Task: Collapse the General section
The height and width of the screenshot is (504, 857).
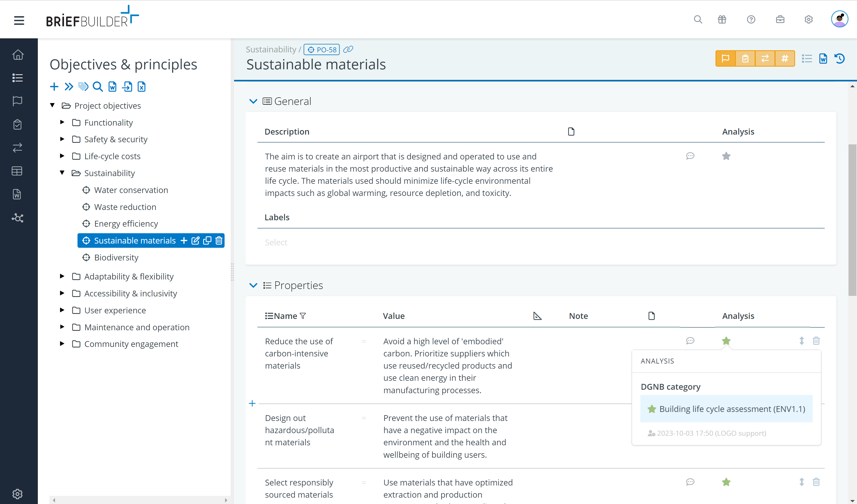Action: point(253,101)
